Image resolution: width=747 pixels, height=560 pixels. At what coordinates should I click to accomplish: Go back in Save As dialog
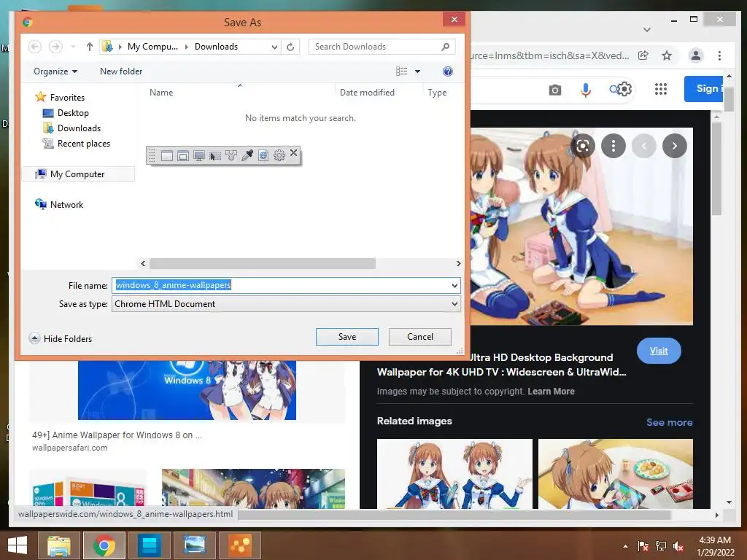[x=34, y=47]
